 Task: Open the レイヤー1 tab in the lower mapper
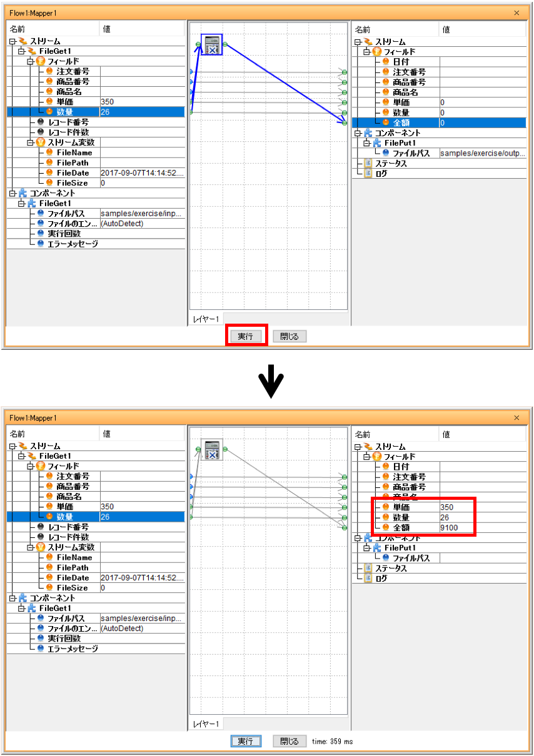tap(206, 724)
